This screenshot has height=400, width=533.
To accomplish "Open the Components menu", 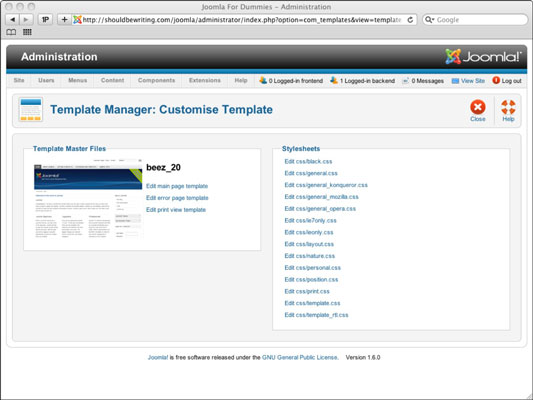I will tap(156, 81).
